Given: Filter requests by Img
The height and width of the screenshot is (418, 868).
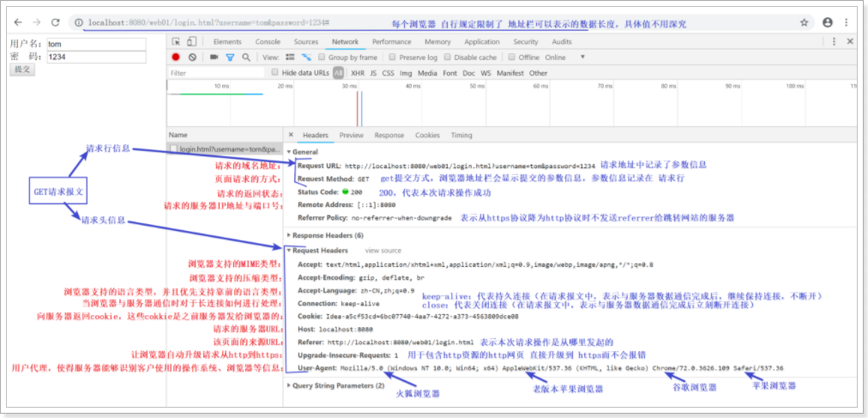Looking at the screenshot, I should pyautogui.click(x=407, y=72).
